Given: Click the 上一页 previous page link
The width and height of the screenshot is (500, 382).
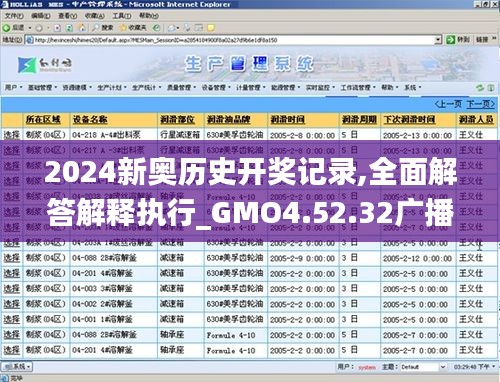Looking at the screenshot, I should point(449,104).
